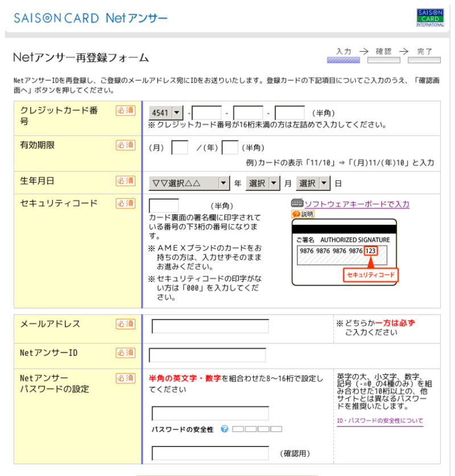Click the メールアドレス email input field

tap(210, 326)
